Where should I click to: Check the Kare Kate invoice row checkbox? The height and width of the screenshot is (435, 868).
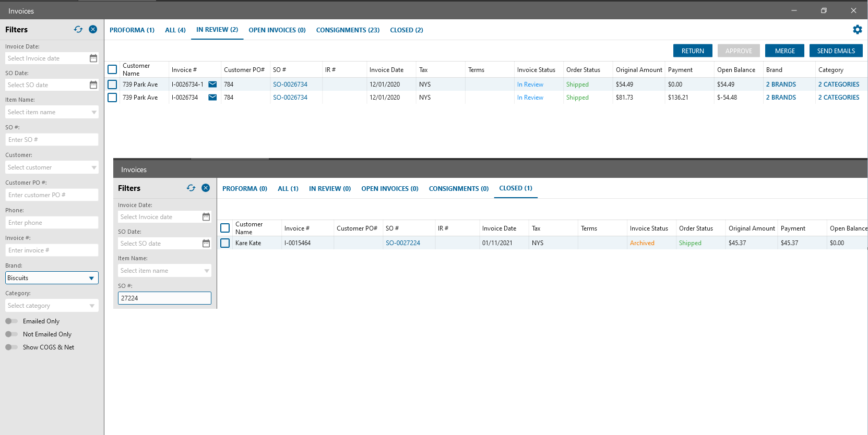click(225, 243)
